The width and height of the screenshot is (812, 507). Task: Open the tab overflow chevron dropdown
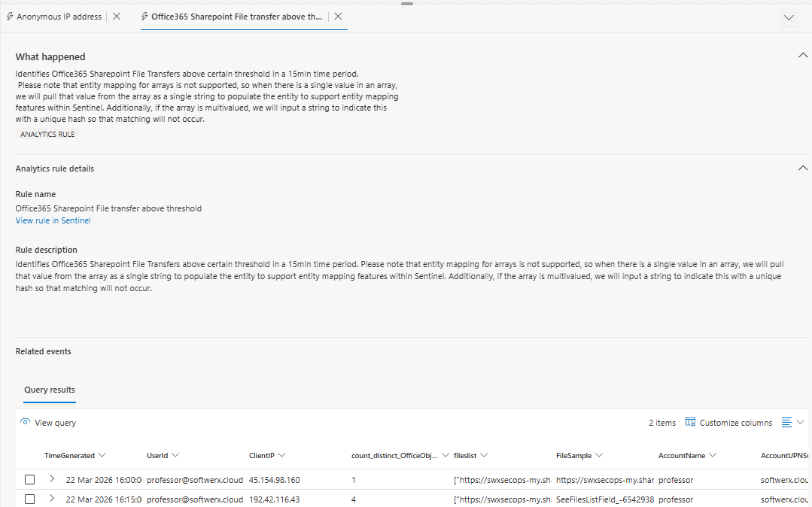789,17
